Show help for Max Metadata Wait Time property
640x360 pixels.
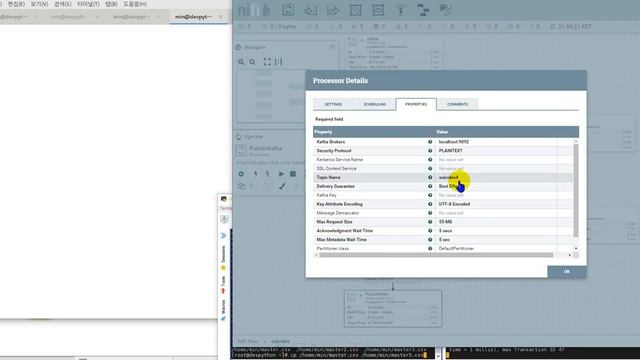[430, 240]
